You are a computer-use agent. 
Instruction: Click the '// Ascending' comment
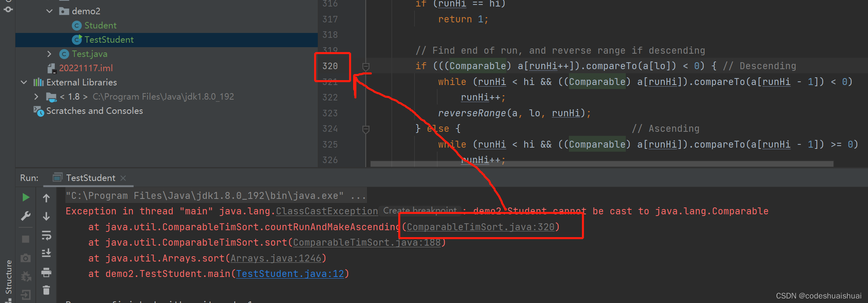pos(666,129)
